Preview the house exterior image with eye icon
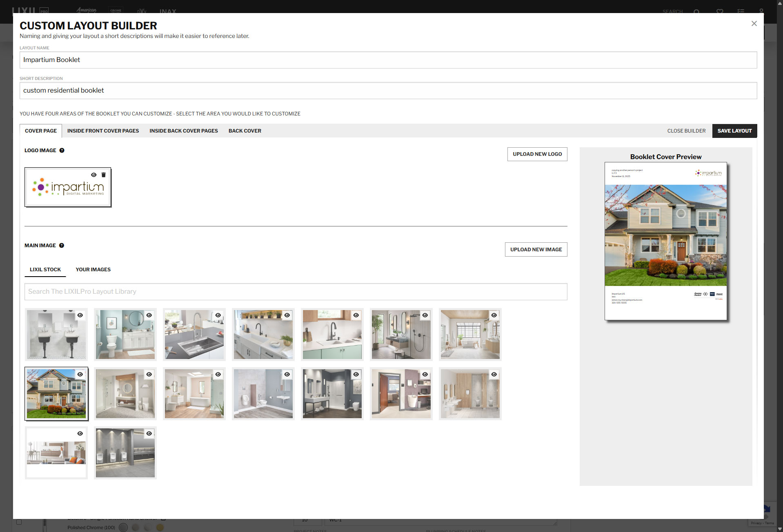The width and height of the screenshot is (783, 532). [x=80, y=375]
